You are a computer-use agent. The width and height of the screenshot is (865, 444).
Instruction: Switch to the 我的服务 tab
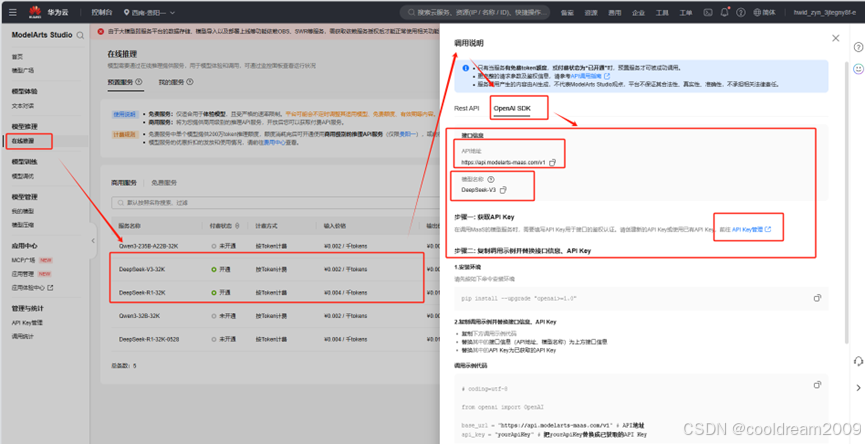pos(172,82)
